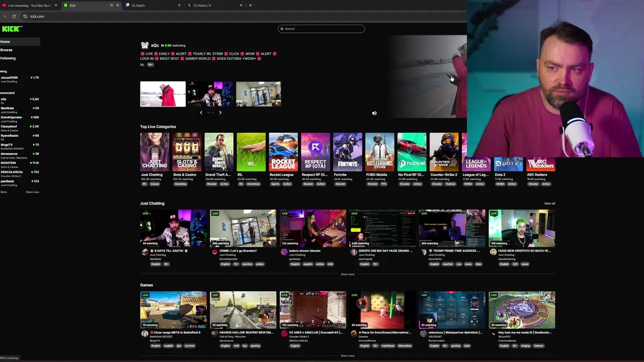Open Classybeef channel in the sidebar
Screen dimensions: 644x362
(20, 128)
